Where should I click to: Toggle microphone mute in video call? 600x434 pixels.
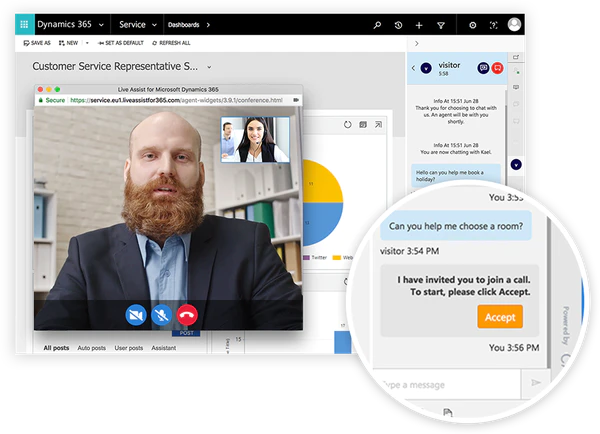(161, 315)
